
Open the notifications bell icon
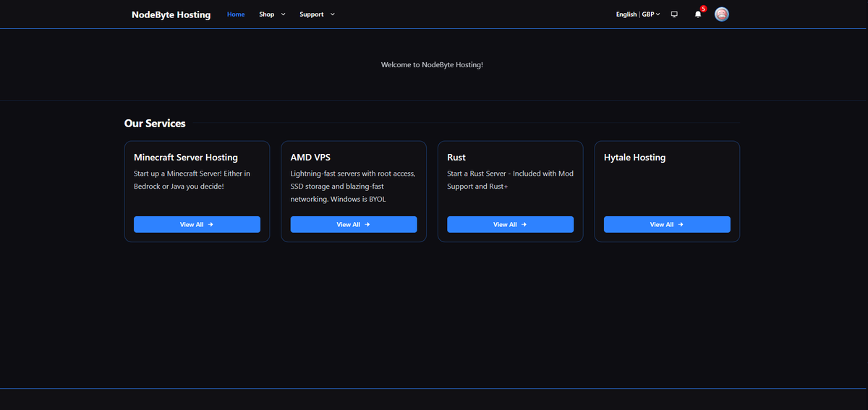click(697, 14)
